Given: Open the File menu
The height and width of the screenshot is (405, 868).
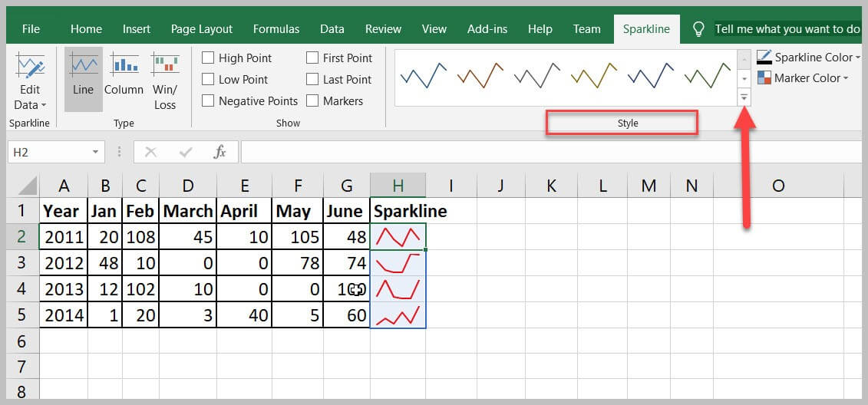Looking at the screenshot, I should (x=31, y=29).
